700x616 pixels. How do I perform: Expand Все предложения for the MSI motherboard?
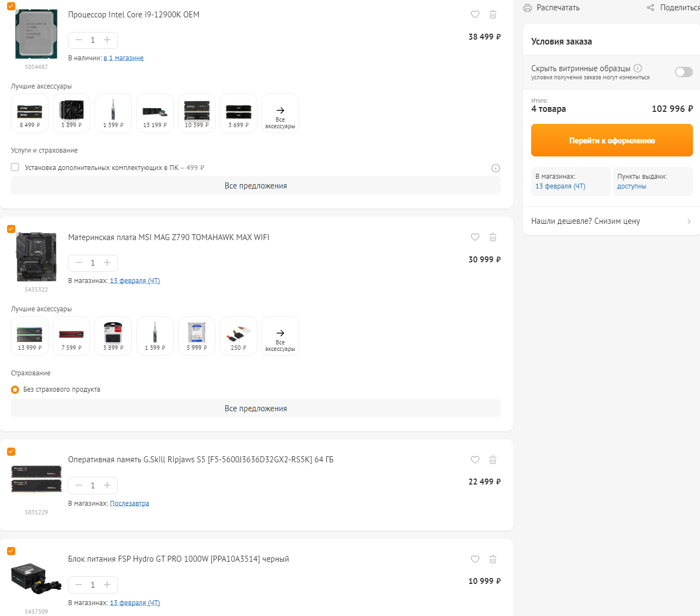tap(255, 408)
